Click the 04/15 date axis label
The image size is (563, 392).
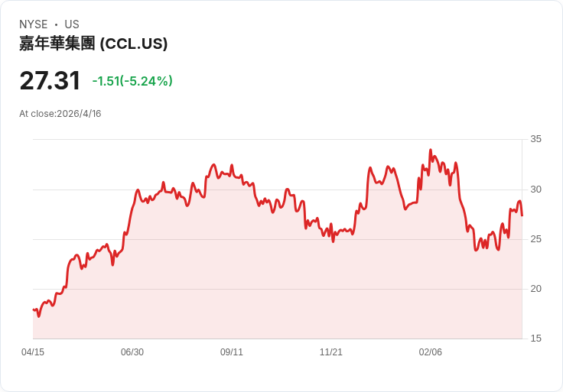[x=33, y=352]
